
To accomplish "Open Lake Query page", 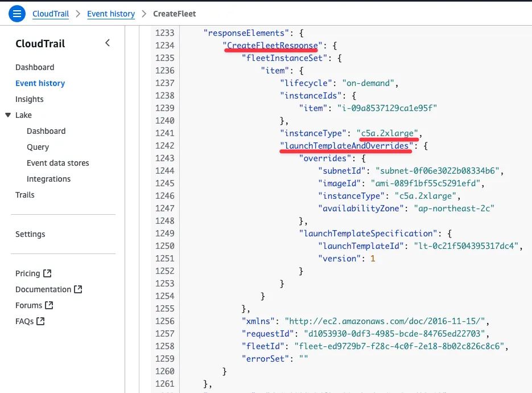I will coord(38,147).
